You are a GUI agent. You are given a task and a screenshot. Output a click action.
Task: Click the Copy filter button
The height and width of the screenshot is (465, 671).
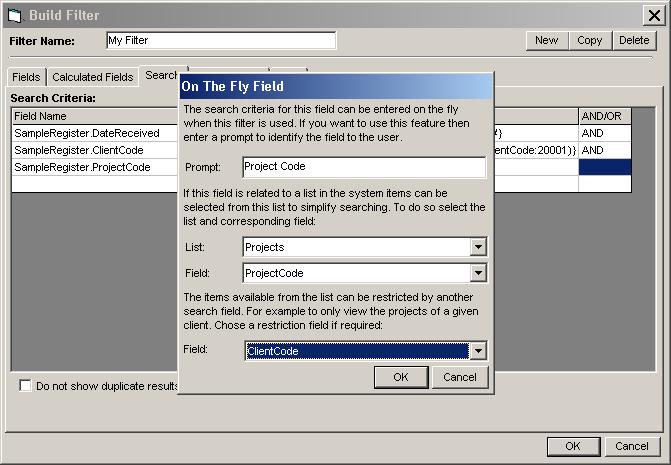click(589, 40)
